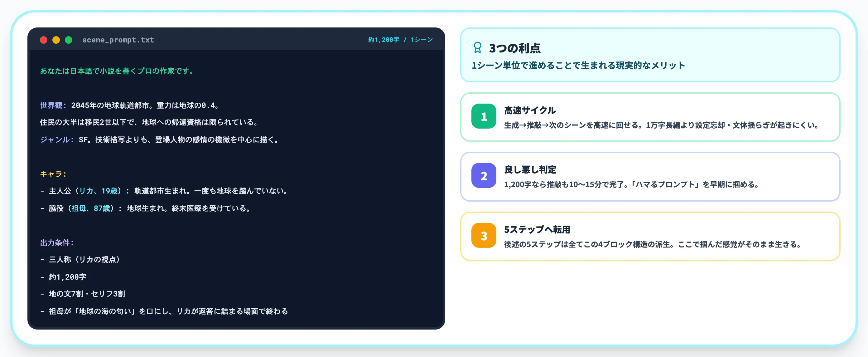This screenshot has width=868, height=357.
Task: Click the purple number 2 badge
Action: pyautogui.click(x=484, y=176)
